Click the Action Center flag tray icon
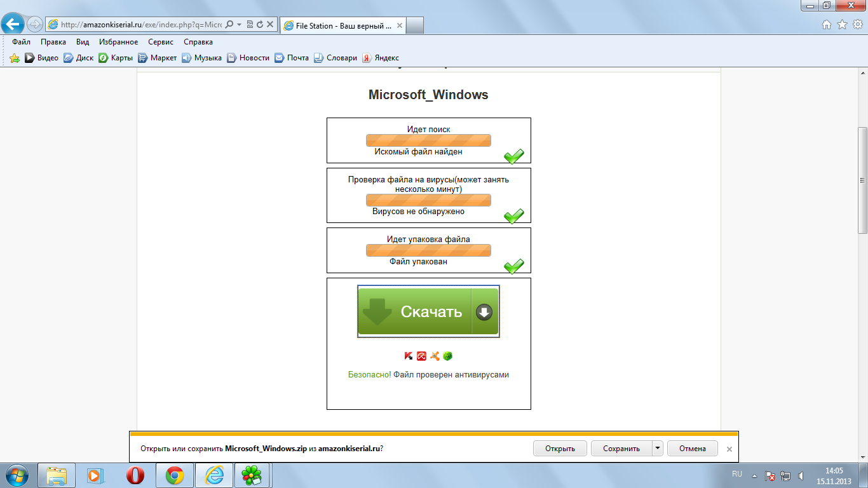 coord(770,475)
